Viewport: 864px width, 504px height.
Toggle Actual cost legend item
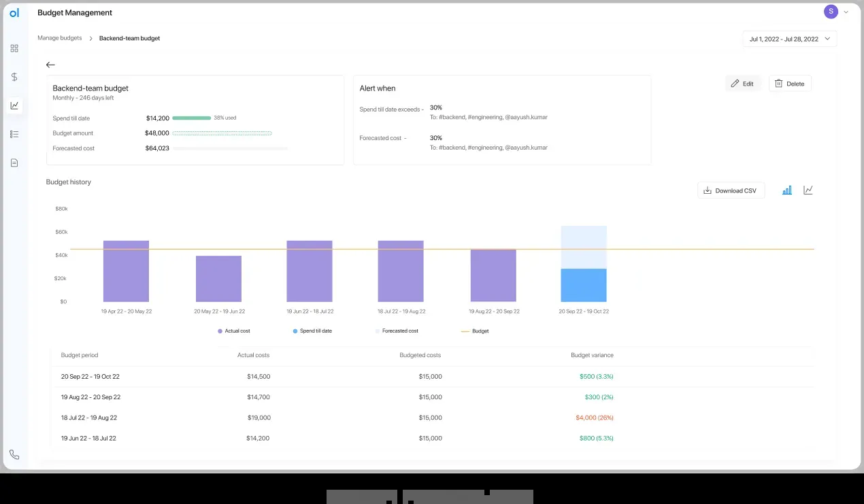(234, 331)
